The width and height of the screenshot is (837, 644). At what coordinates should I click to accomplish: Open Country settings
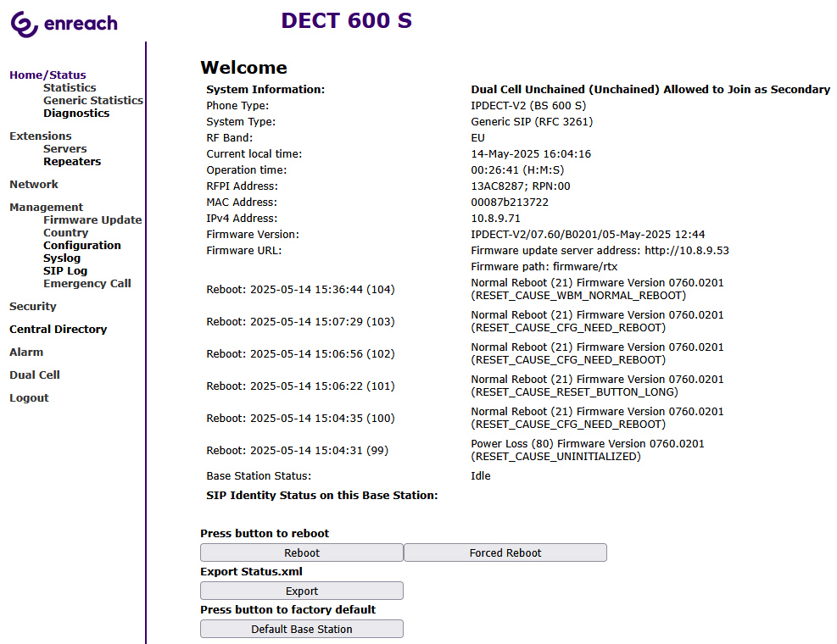coord(65,233)
